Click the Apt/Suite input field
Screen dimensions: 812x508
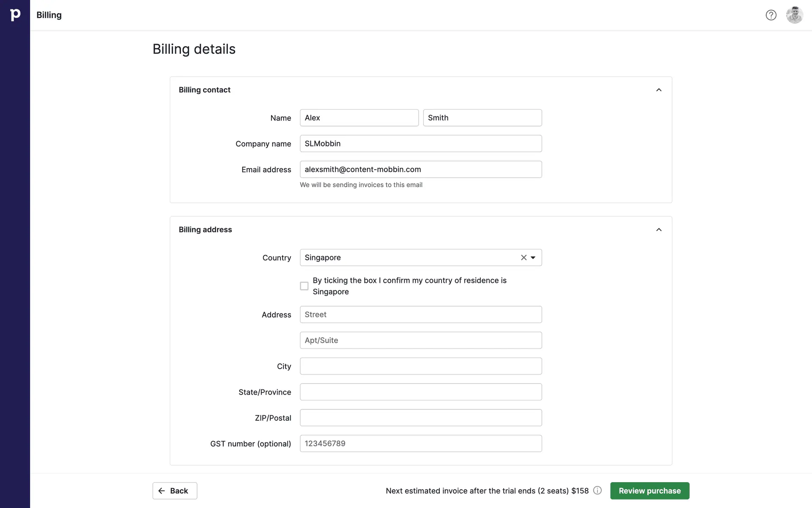pyautogui.click(x=420, y=340)
